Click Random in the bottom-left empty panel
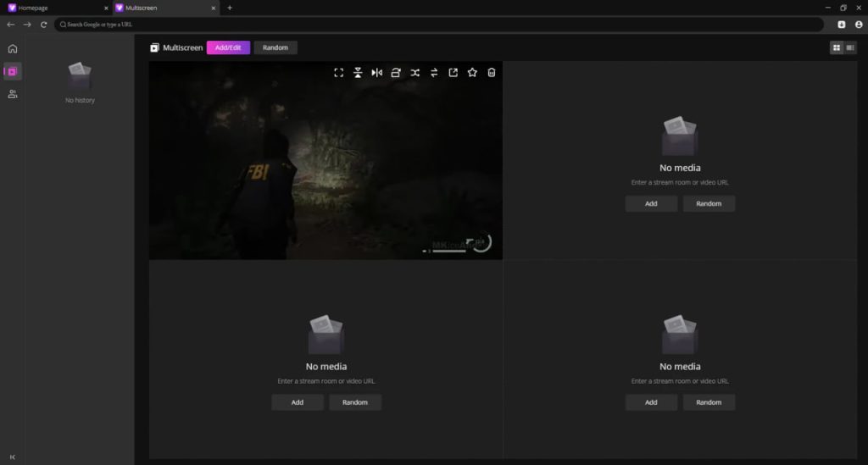 click(x=355, y=402)
